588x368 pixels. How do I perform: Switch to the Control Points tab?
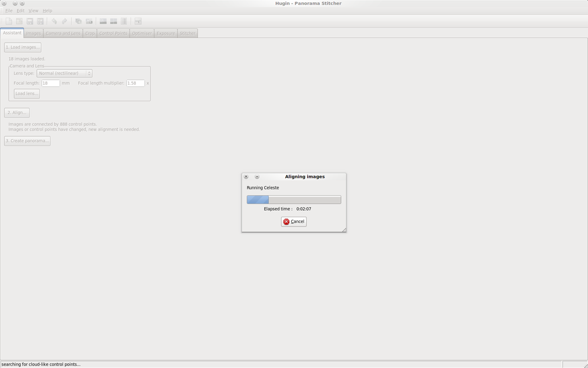click(x=113, y=34)
